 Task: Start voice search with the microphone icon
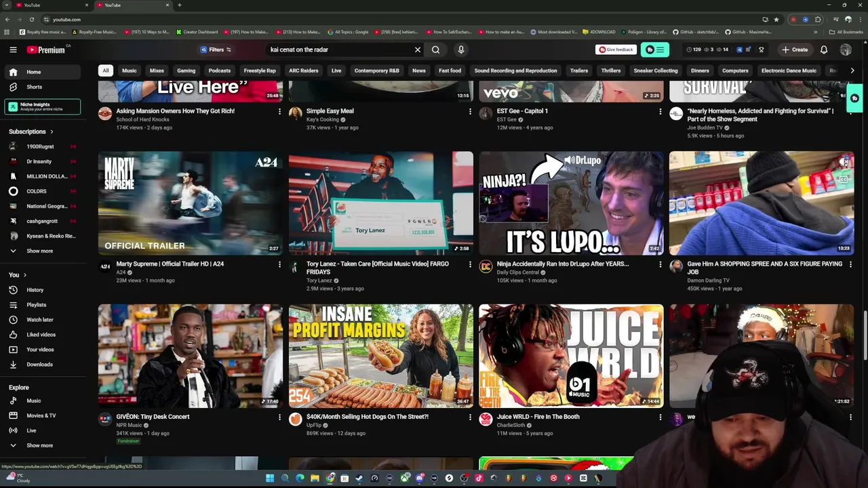click(x=461, y=49)
